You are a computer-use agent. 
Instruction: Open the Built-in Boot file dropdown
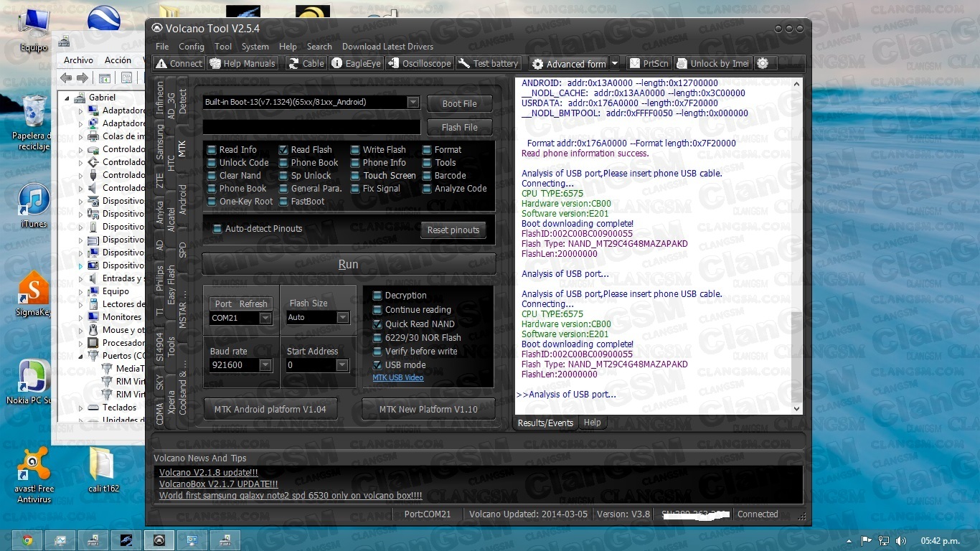tap(413, 102)
